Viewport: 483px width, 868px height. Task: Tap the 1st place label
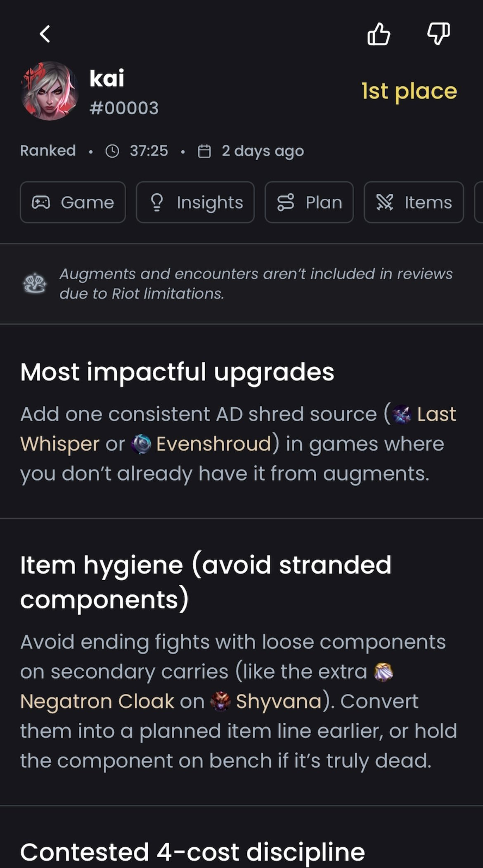click(409, 91)
